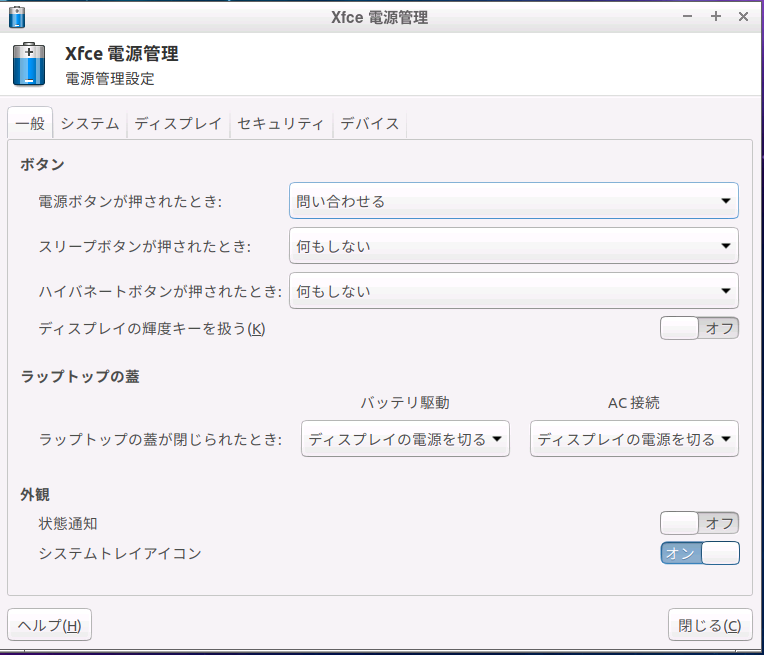
Task: Click the バッテリ駆動 column header
Action: point(405,403)
